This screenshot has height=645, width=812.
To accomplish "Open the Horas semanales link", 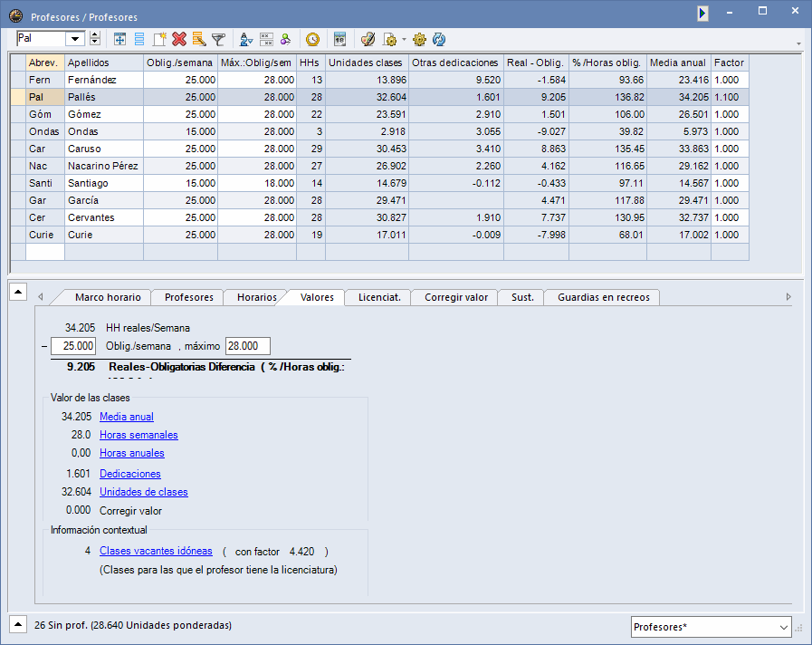I will (139, 435).
